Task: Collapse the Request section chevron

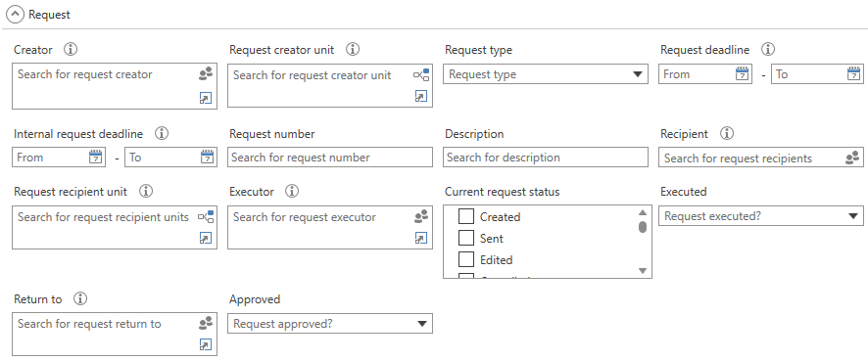Action: pos(15,15)
